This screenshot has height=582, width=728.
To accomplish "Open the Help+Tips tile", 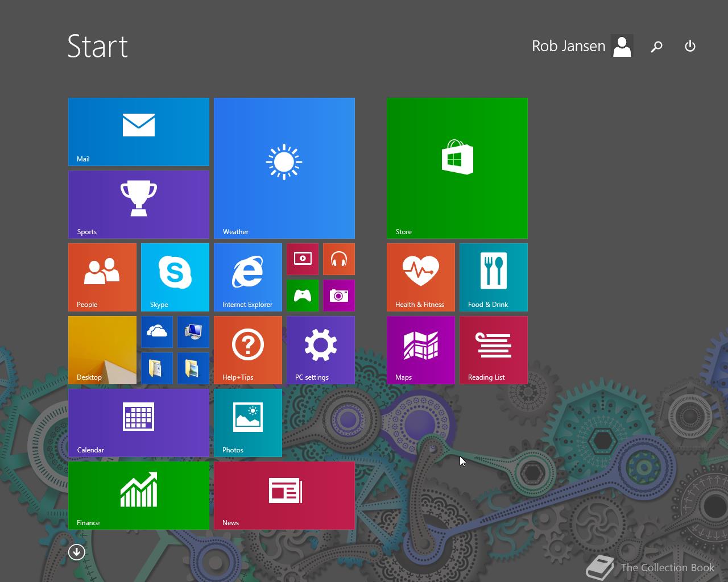I will pyautogui.click(x=248, y=350).
